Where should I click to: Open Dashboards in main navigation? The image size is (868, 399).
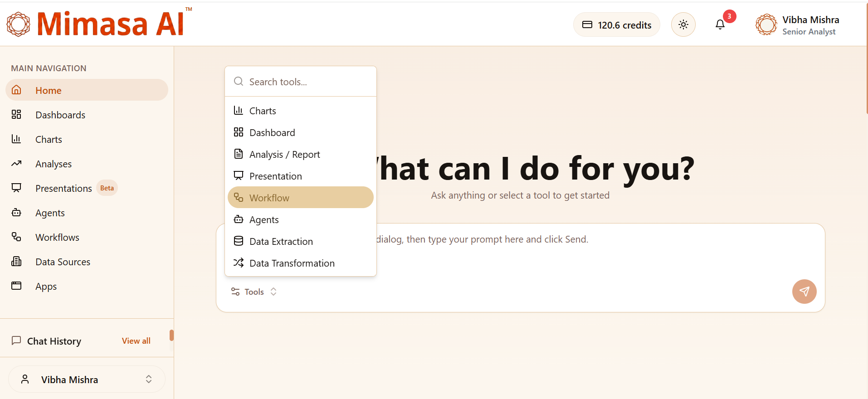pyautogui.click(x=87, y=115)
